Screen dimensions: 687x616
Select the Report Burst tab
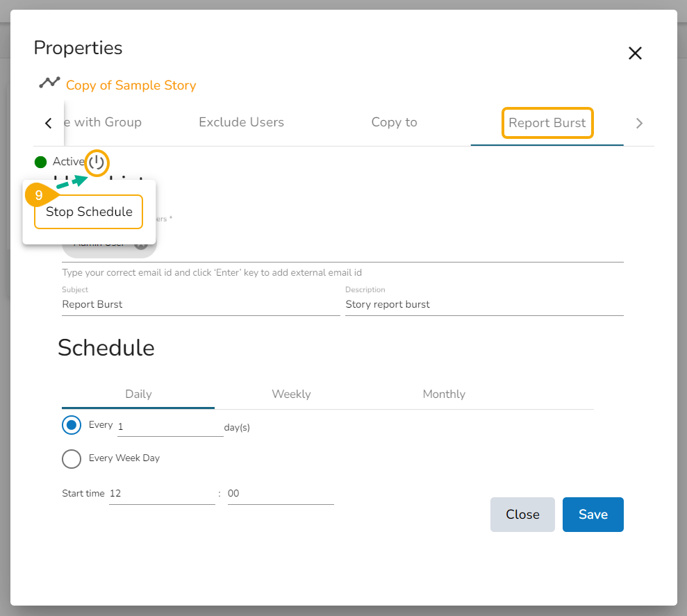click(547, 123)
